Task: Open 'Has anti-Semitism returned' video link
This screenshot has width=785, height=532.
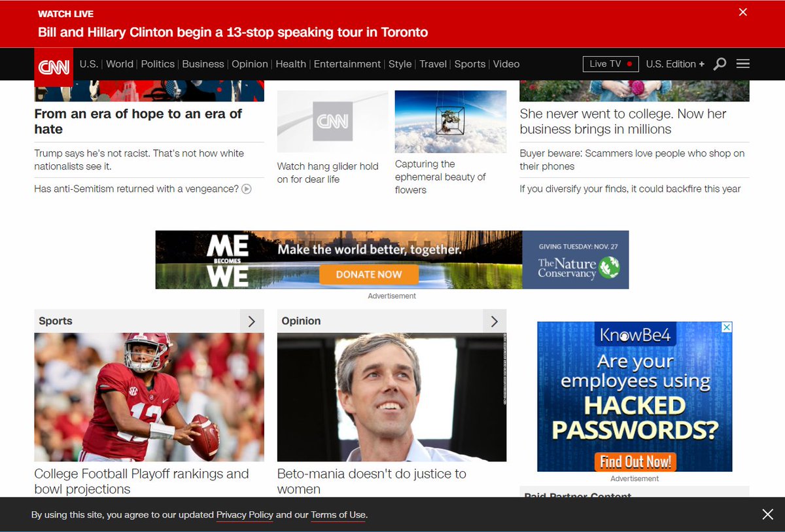Action: (136, 189)
